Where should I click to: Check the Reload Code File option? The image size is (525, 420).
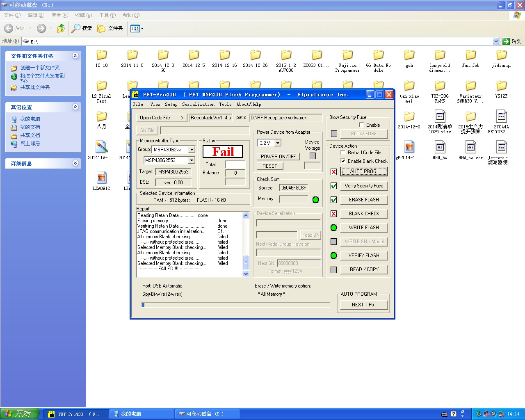(343, 153)
